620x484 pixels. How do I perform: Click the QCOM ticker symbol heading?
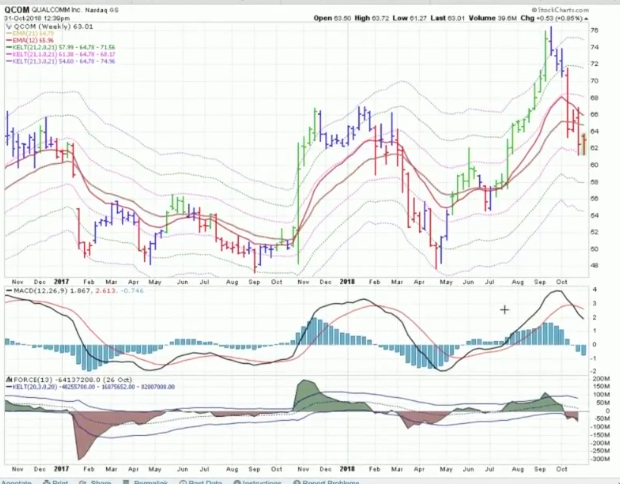[x=17, y=10]
